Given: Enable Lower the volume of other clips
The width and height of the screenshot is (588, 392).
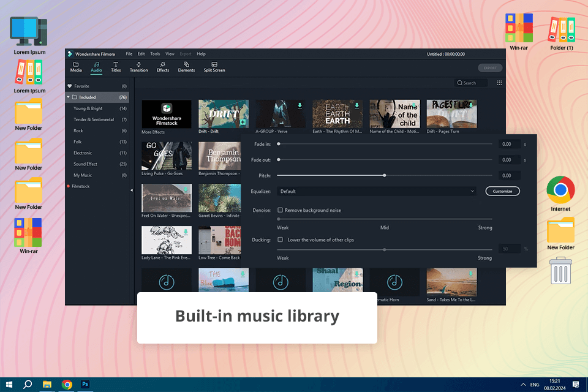Looking at the screenshot, I should [280, 239].
